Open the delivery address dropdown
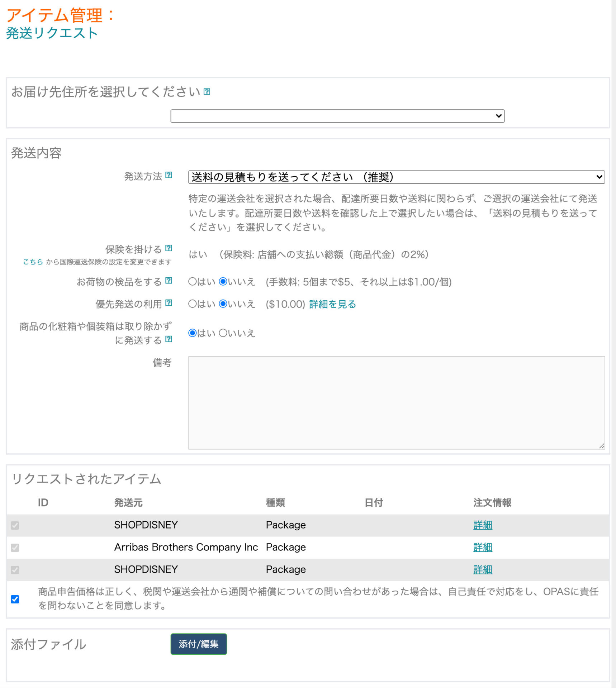 pyautogui.click(x=337, y=116)
